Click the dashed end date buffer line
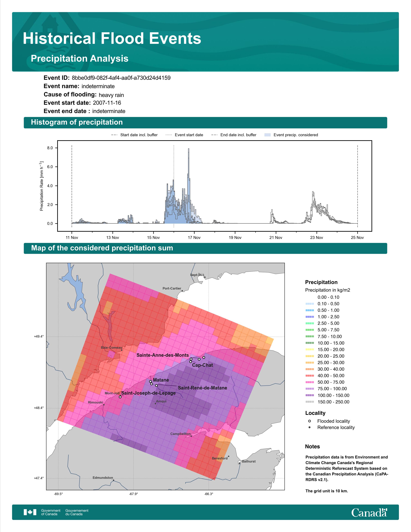 (x=357, y=186)
